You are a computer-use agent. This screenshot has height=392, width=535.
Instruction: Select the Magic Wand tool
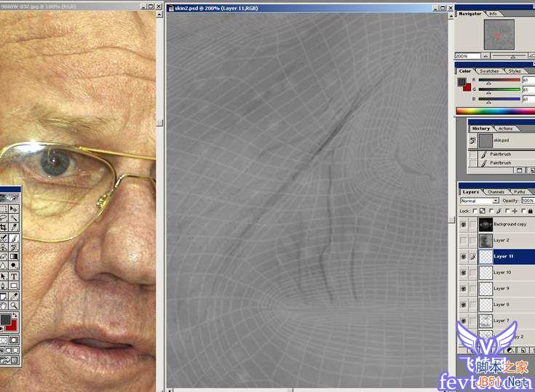click(13, 217)
